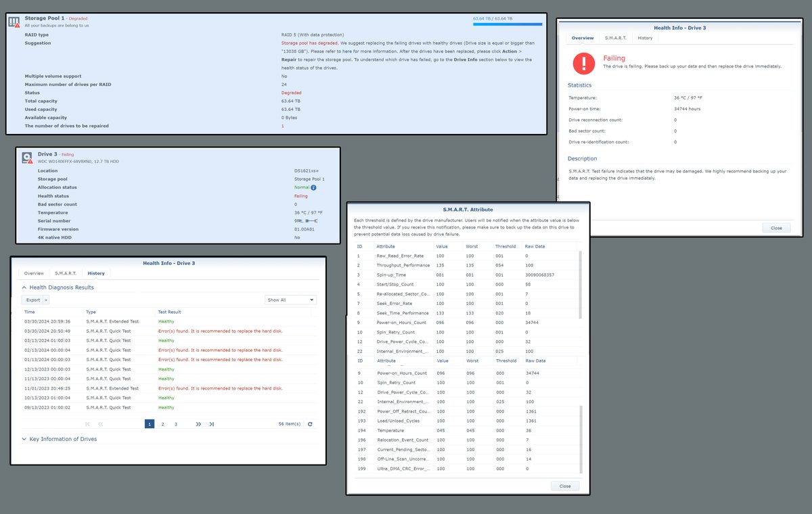Click the storage pool capacity usage bar
This screenshot has width=812, height=514.
507,24
